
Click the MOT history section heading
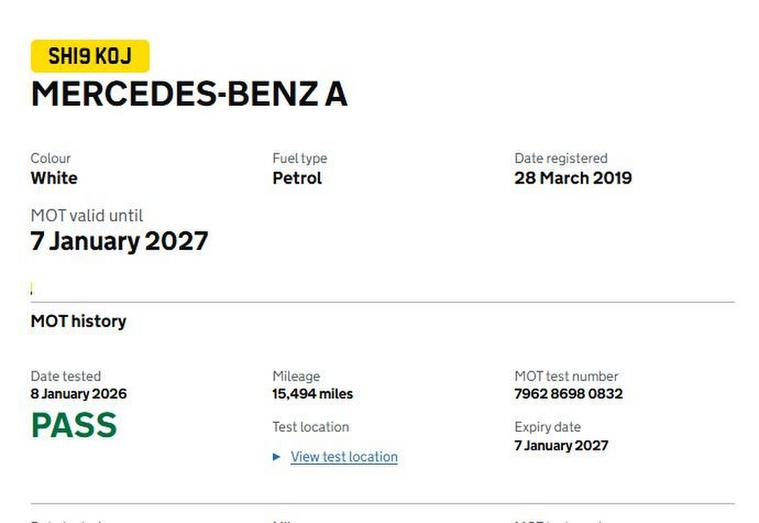(78, 321)
